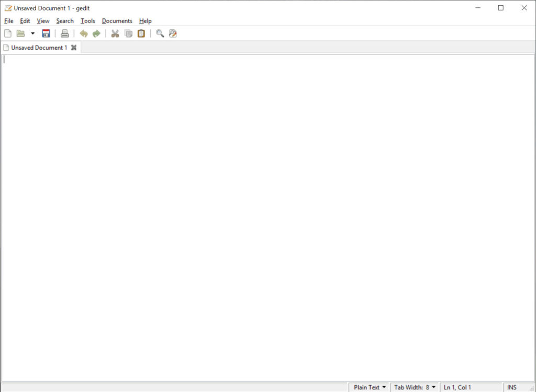The height and width of the screenshot is (392, 536).
Task: Minimize the gedit window
Action: pos(478,8)
